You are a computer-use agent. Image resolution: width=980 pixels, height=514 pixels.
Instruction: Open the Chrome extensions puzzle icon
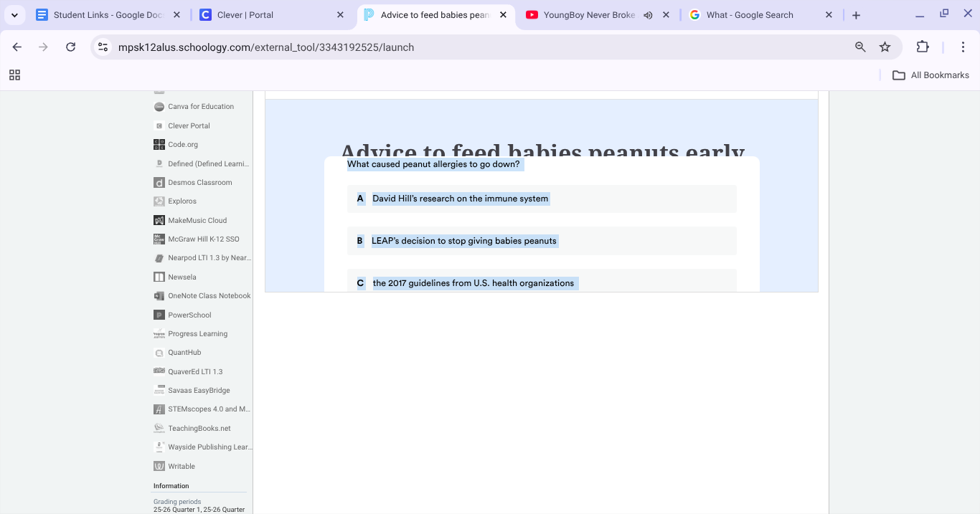coord(923,47)
